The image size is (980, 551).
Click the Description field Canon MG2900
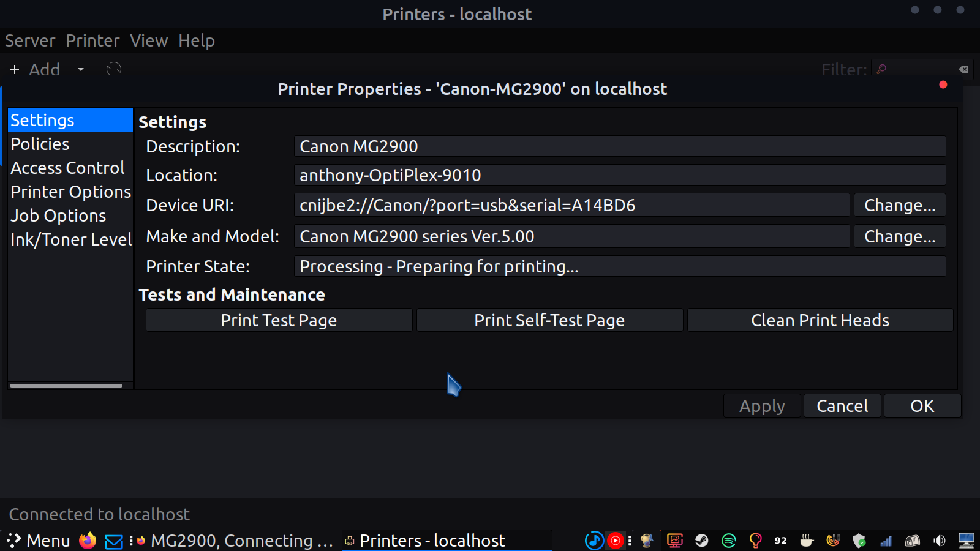tap(620, 146)
